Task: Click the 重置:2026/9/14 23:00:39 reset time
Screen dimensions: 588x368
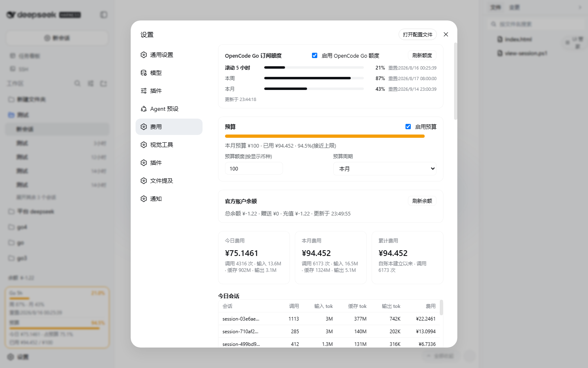Action: [x=412, y=89]
